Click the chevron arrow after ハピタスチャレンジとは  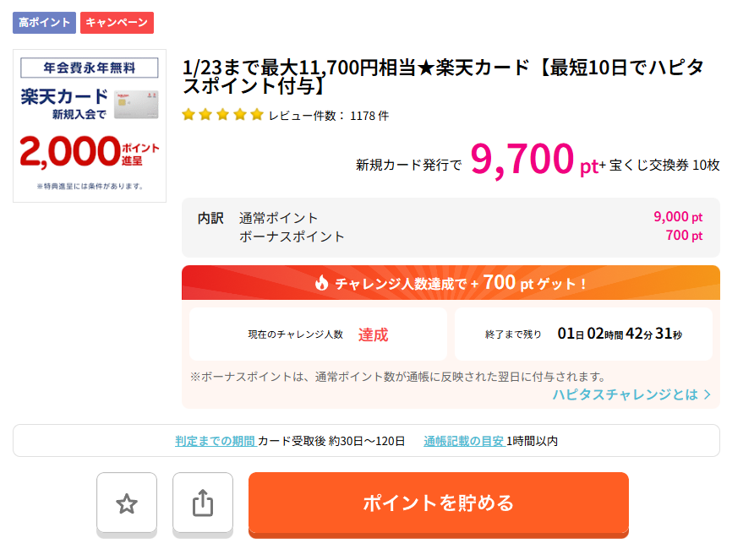[x=707, y=394]
